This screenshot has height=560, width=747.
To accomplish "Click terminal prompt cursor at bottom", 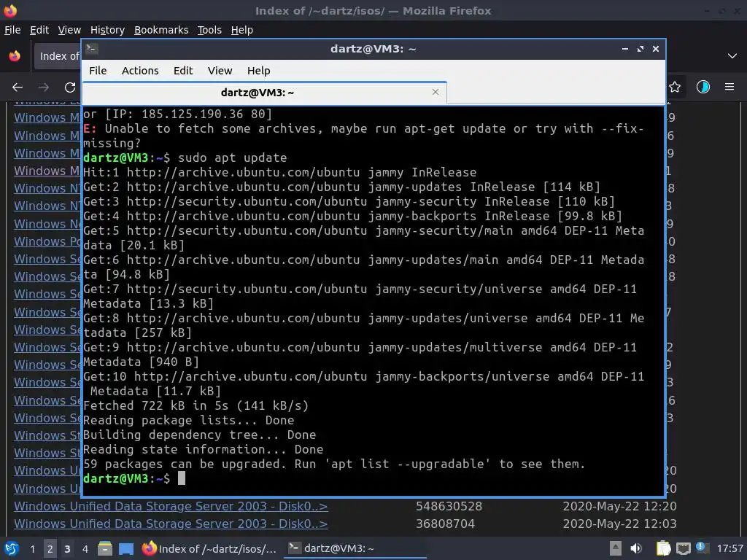I will pos(182,478).
